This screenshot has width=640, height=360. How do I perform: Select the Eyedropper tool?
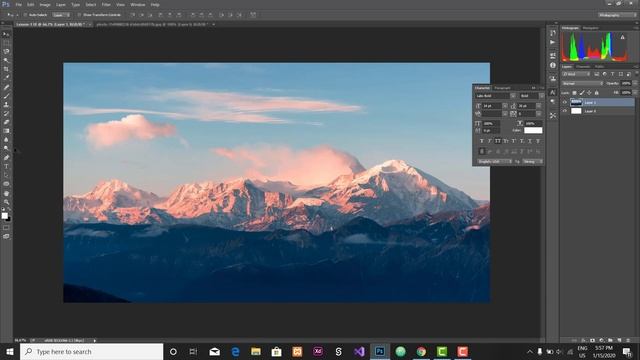click(x=6, y=78)
